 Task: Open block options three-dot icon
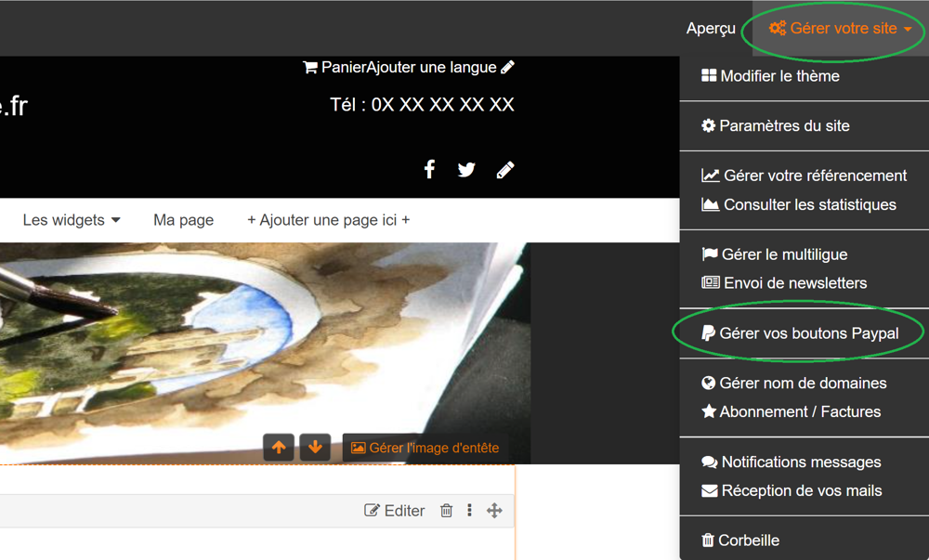[x=469, y=510]
